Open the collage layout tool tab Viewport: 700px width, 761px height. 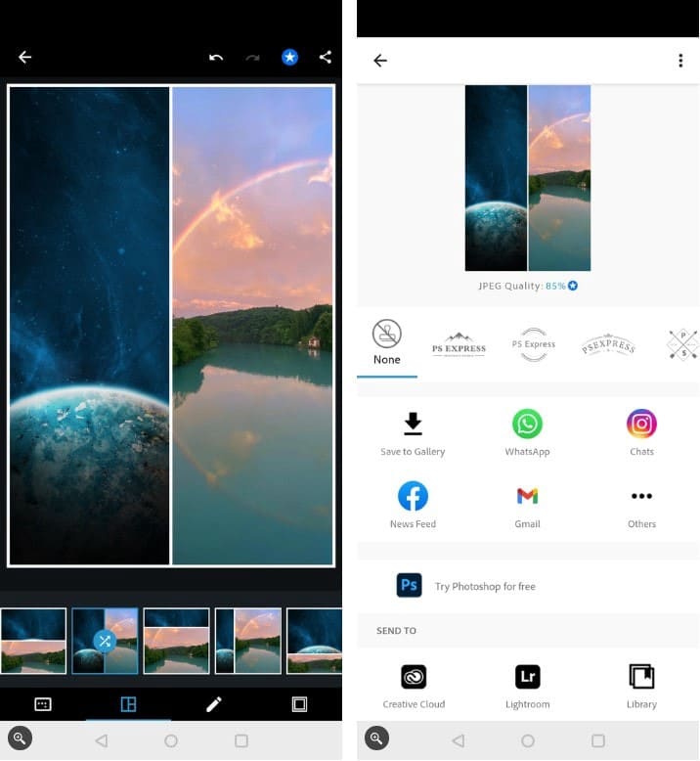(x=128, y=704)
